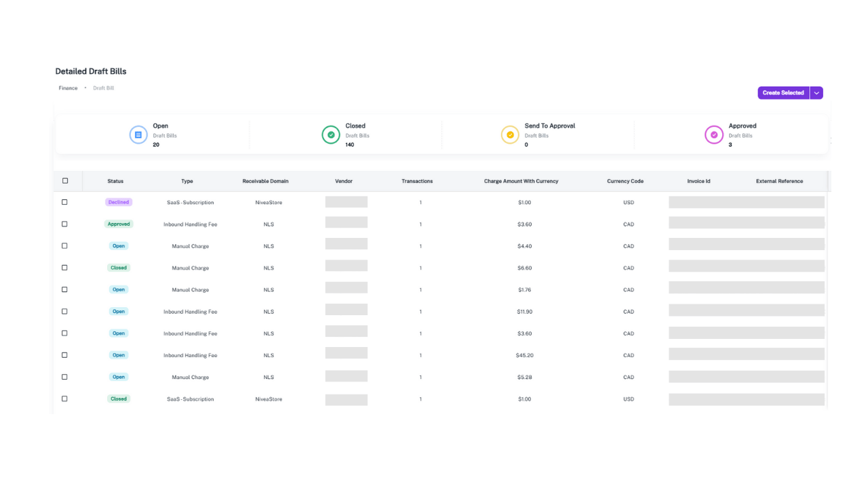Click the green Closed checkmark icon

(x=331, y=134)
